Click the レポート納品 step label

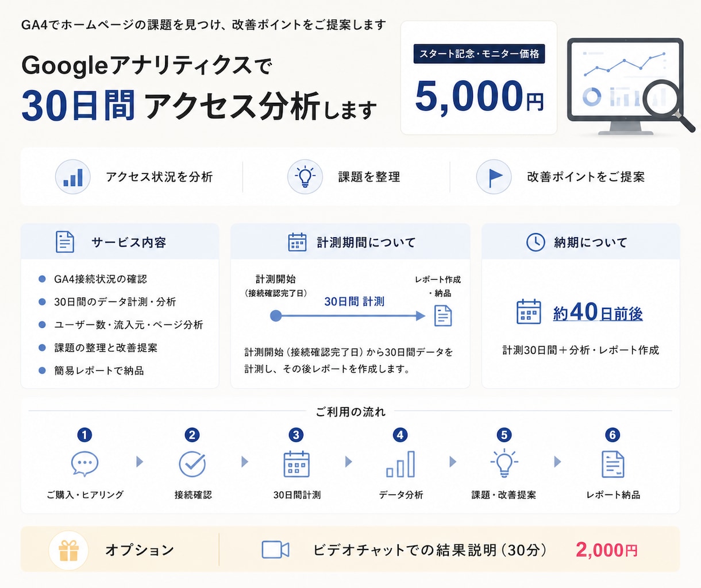click(x=613, y=494)
